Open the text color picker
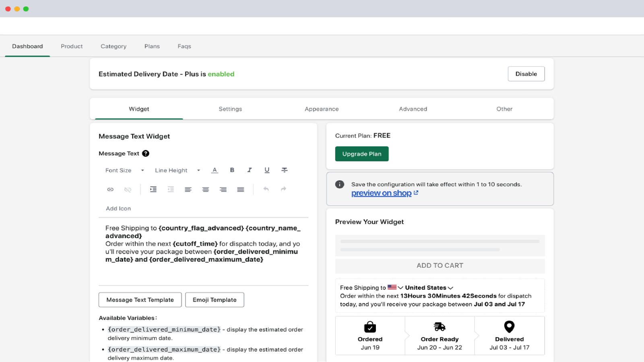The height and width of the screenshot is (362, 644). (215, 170)
